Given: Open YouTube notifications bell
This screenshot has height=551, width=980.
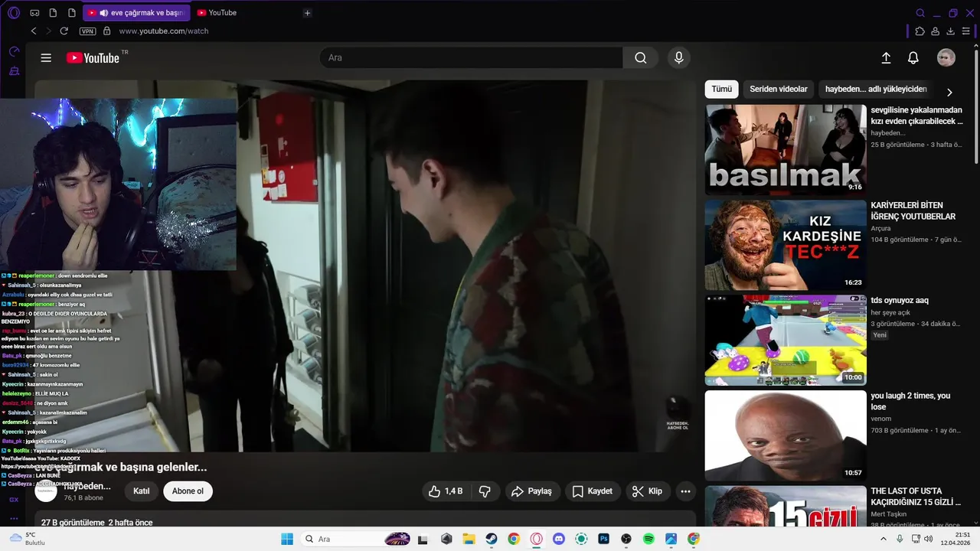Looking at the screenshot, I should (x=913, y=58).
